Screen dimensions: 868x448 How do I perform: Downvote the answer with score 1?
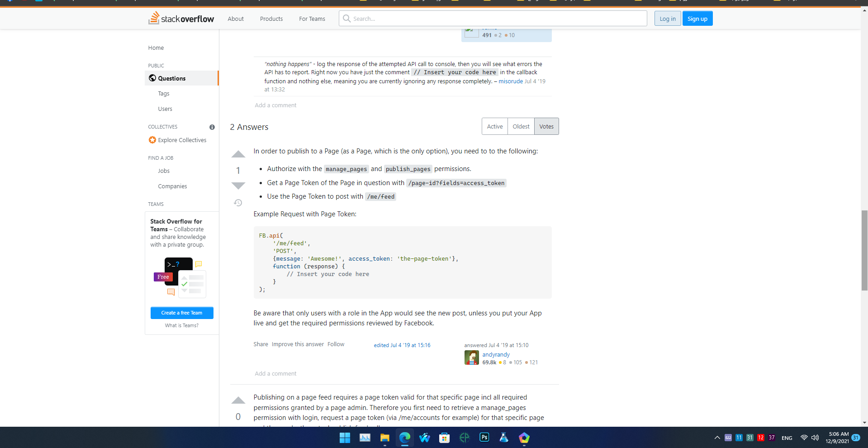238,186
